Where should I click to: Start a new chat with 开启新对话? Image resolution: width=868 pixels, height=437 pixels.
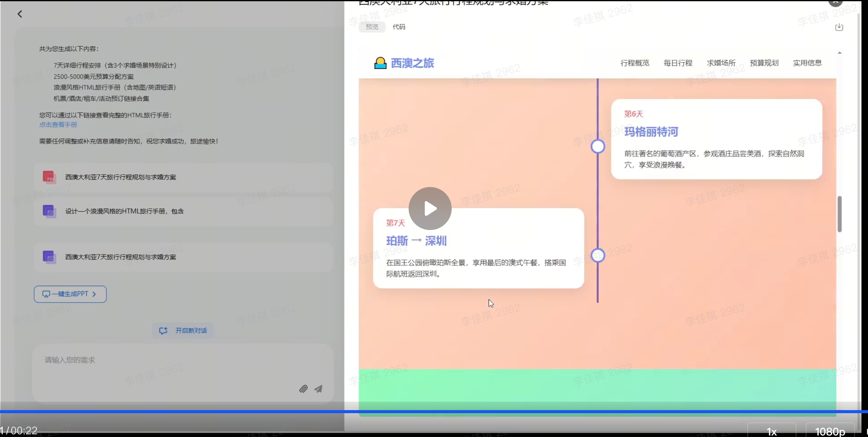[x=183, y=331]
